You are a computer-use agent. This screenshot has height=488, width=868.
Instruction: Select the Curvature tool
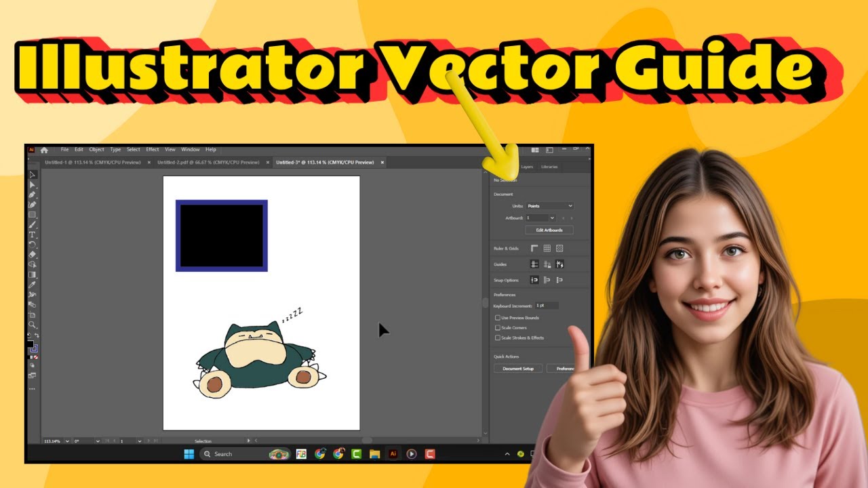point(33,205)
